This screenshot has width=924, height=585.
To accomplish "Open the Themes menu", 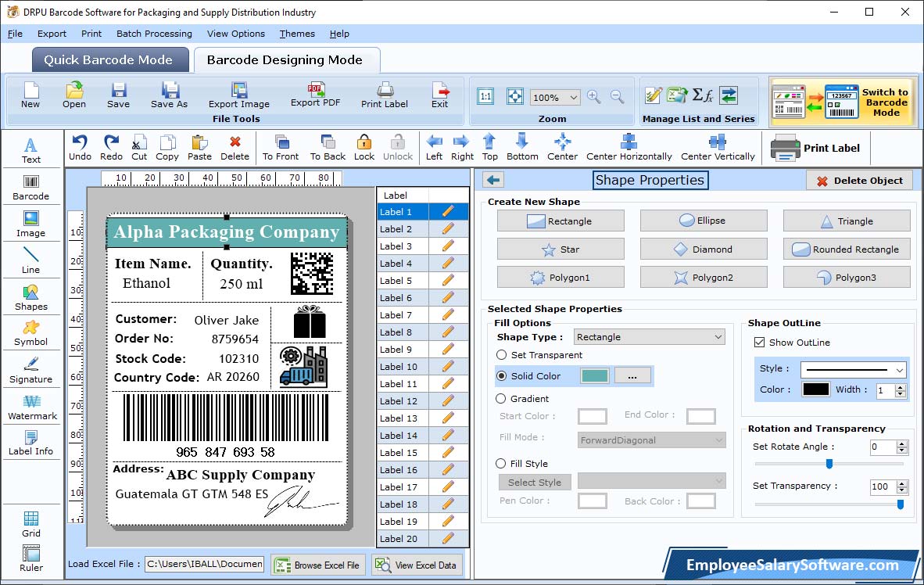I will pyautogui.click(x=297, y=34).
